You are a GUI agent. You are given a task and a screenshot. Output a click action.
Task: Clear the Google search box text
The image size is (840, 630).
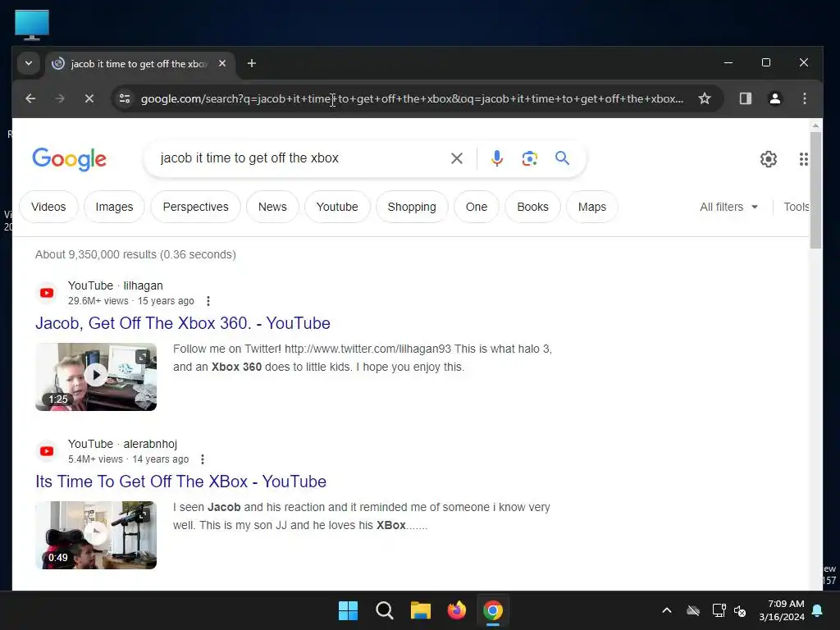(456, 158)
